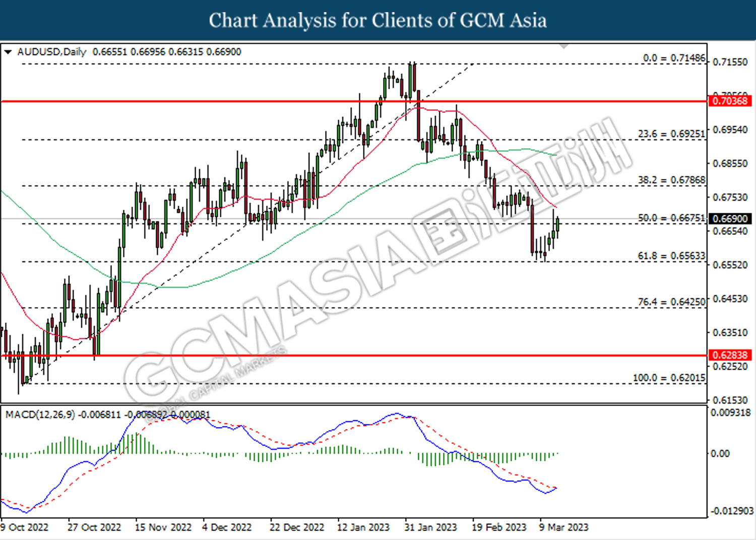Click the Chart Analysis for Clients title

[x=378, y=20]
